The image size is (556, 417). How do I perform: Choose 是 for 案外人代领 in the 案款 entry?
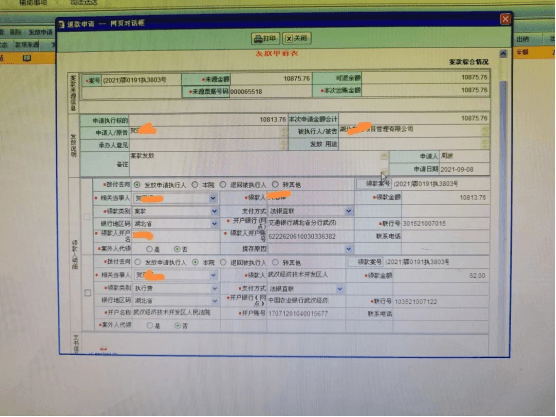pyautogui.click(x=149, y=249)
